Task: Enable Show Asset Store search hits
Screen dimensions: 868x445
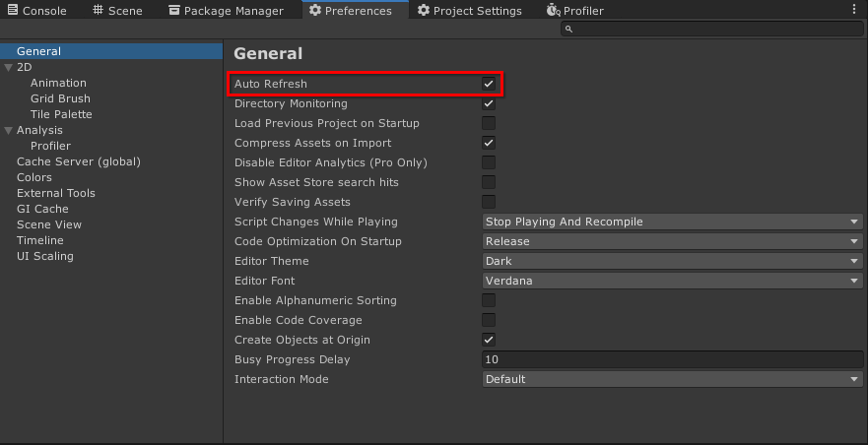Action: click(489, 182)
